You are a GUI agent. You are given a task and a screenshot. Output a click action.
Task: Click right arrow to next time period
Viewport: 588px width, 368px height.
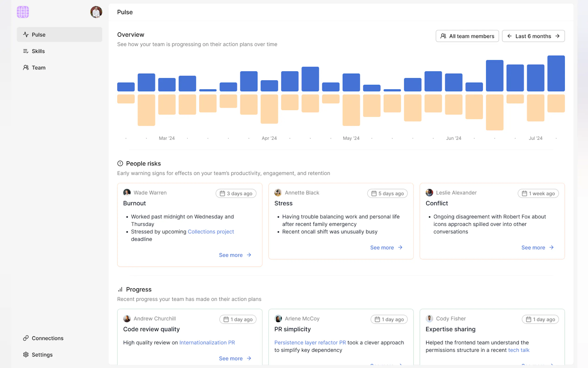pos(557,36)
